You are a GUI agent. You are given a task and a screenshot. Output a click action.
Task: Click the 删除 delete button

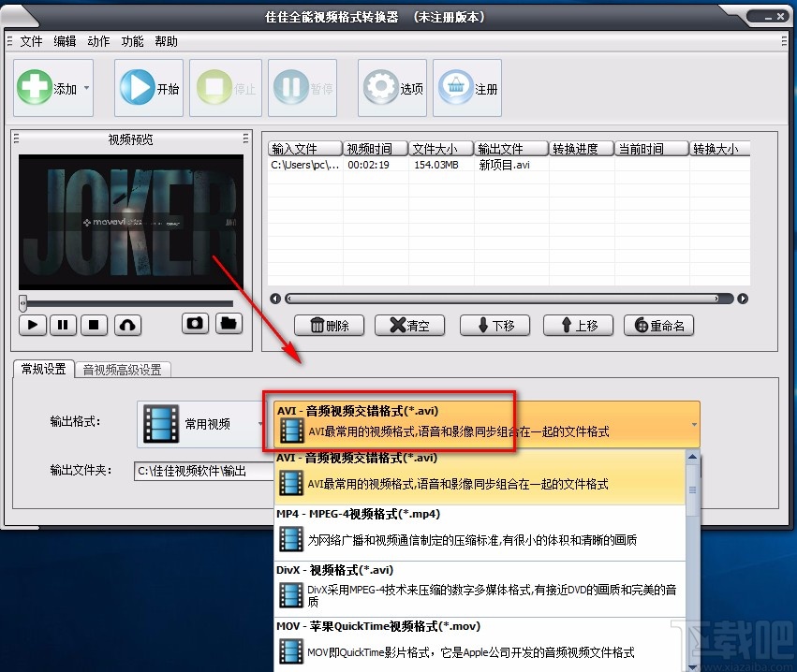click(330, 325)
